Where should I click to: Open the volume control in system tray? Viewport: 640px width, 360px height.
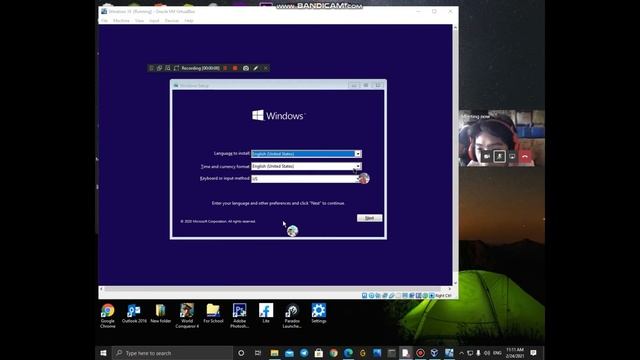click(487, 353)
